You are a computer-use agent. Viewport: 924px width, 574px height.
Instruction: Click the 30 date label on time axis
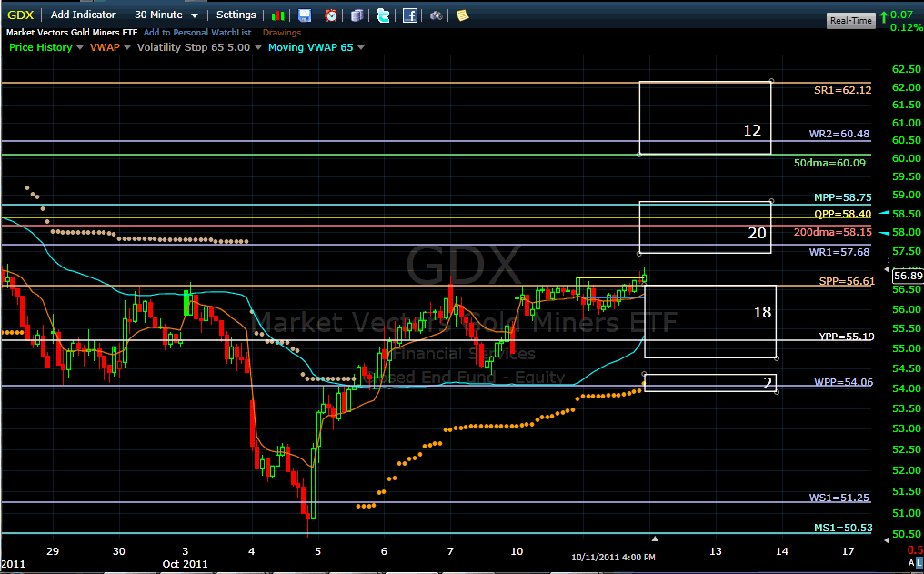(x=119, y=551)
